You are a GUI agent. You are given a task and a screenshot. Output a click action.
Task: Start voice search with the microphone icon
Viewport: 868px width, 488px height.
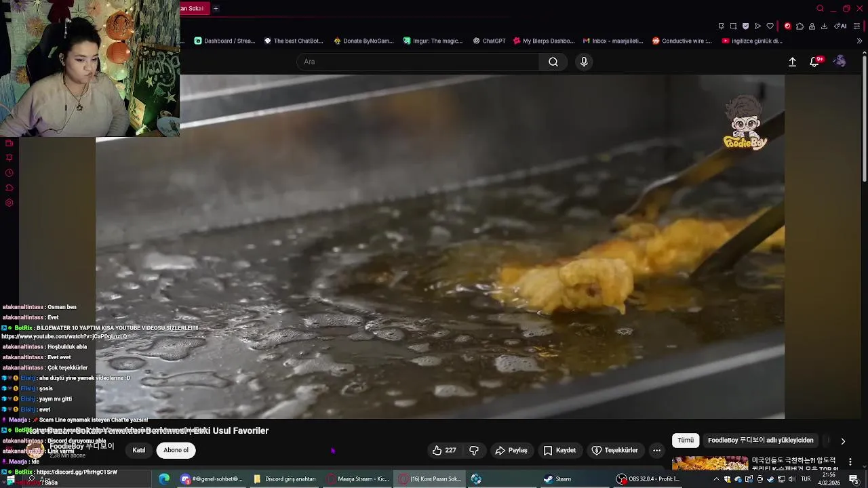pyautogui.click(x=584, y=62)
